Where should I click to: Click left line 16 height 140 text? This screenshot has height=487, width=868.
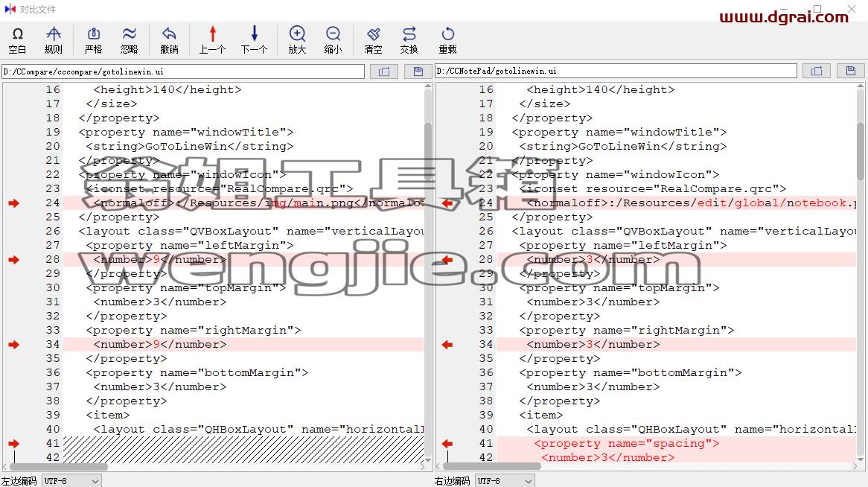tap(167, 90)
